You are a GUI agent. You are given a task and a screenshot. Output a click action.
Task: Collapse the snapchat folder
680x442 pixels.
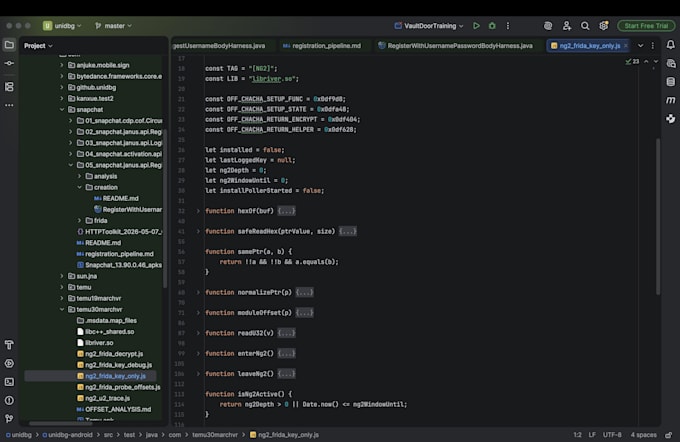click(62, 110)
